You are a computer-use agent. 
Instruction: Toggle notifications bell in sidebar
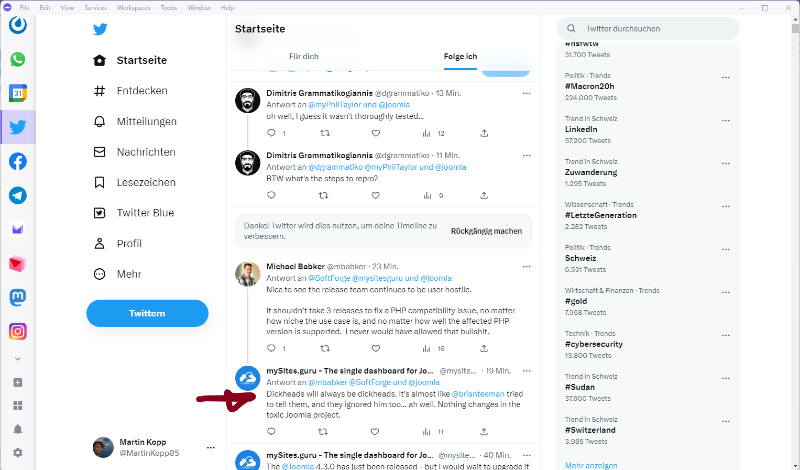tap(17, 429)
